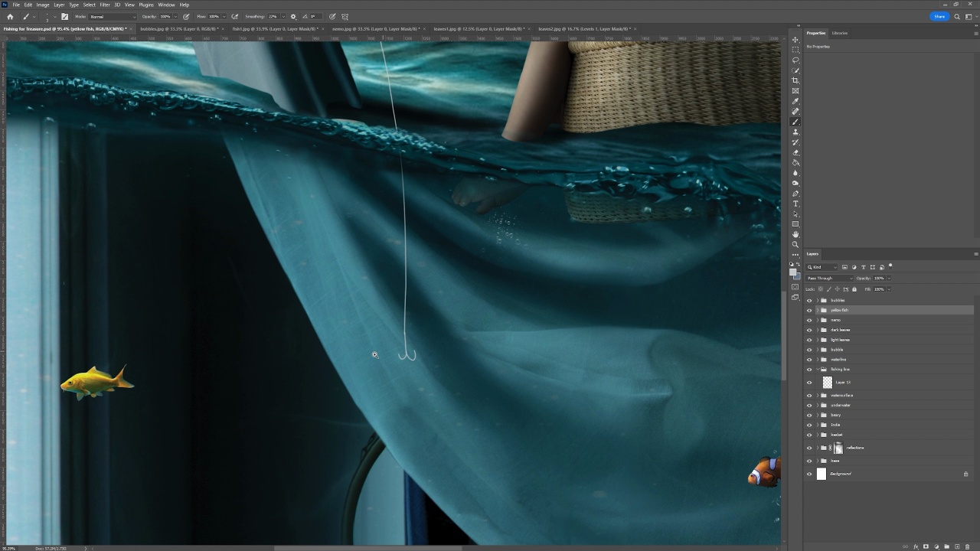Screen dimensions: 980x551
Task: Toggle visibility of Layer 13
Action: pyautogui.click(x=809, y=383)
